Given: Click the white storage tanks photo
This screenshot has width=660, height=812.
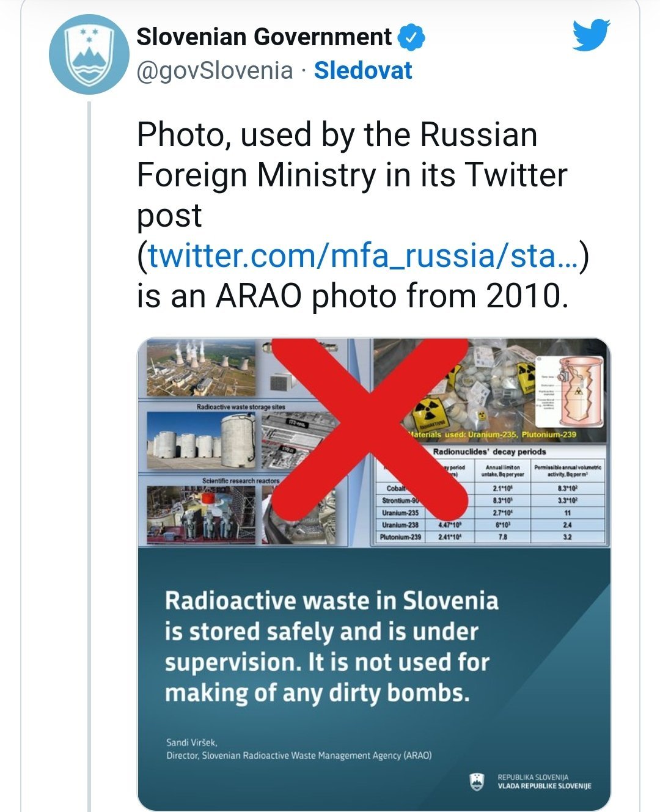Looking at the screenshot, I should 202,440.
